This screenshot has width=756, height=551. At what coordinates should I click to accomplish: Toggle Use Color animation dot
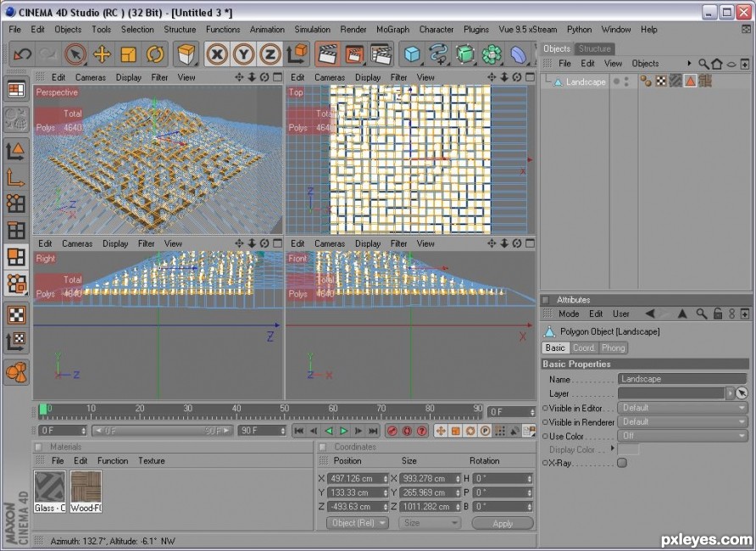click(545, 436)
